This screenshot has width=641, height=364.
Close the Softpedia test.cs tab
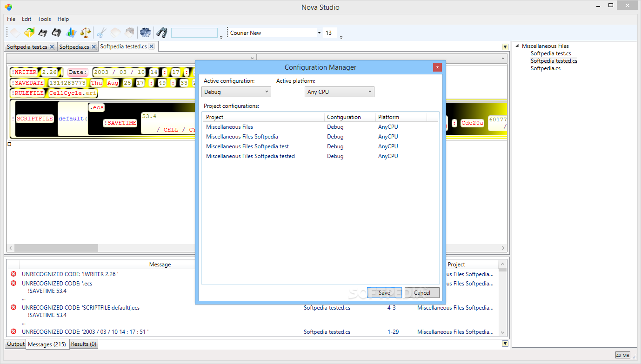tap(52, 47)
